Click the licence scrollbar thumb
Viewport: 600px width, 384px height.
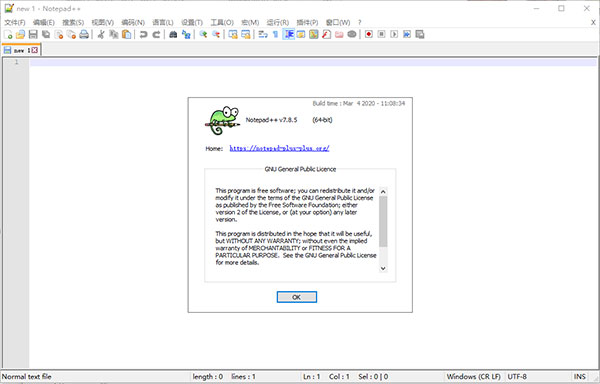[383, 221]
